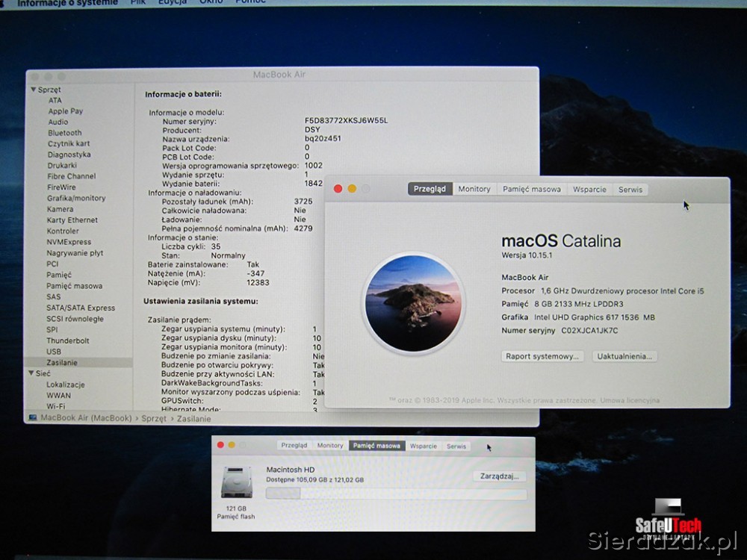Viewport: 747px width, 560px height.
Task: Click the battery serial number F5D83772XKSJ6W55L
Action: (x=347, y=120)
